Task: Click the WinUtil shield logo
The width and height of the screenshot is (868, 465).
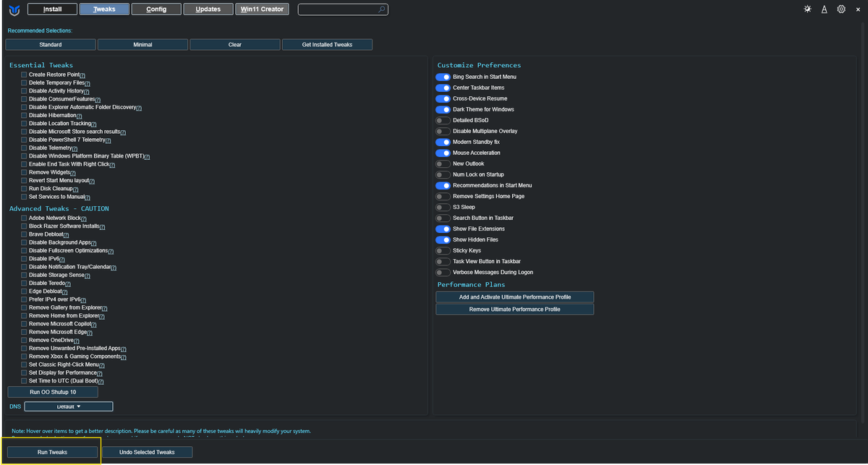Action: [14, 9]
